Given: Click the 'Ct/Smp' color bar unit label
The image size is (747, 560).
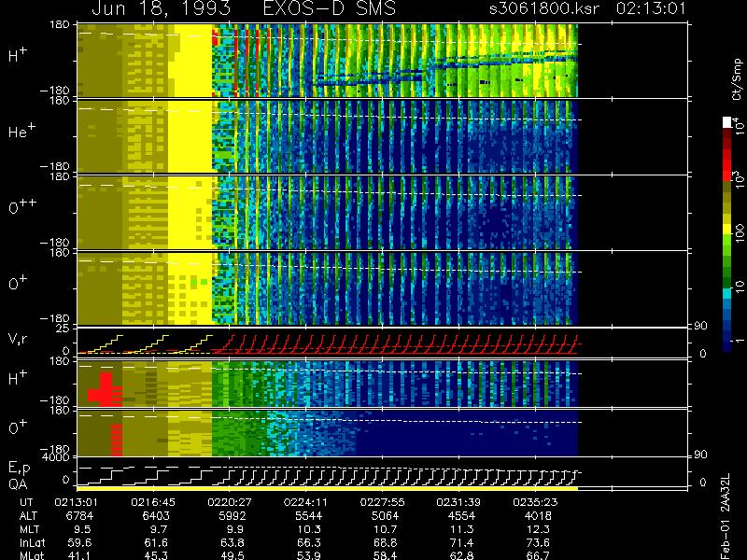Looking at the screenshot, I should (737, 79).
